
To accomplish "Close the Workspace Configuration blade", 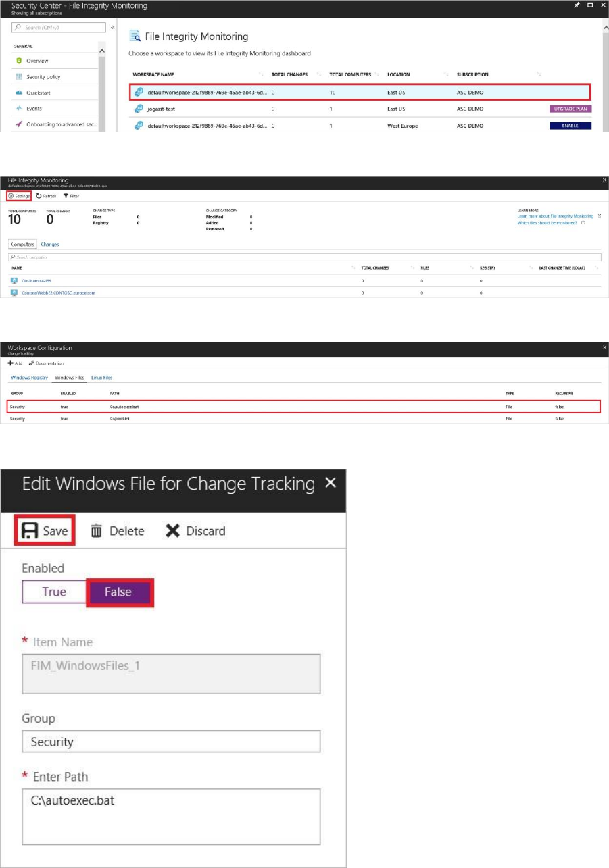I will [604, 347].
